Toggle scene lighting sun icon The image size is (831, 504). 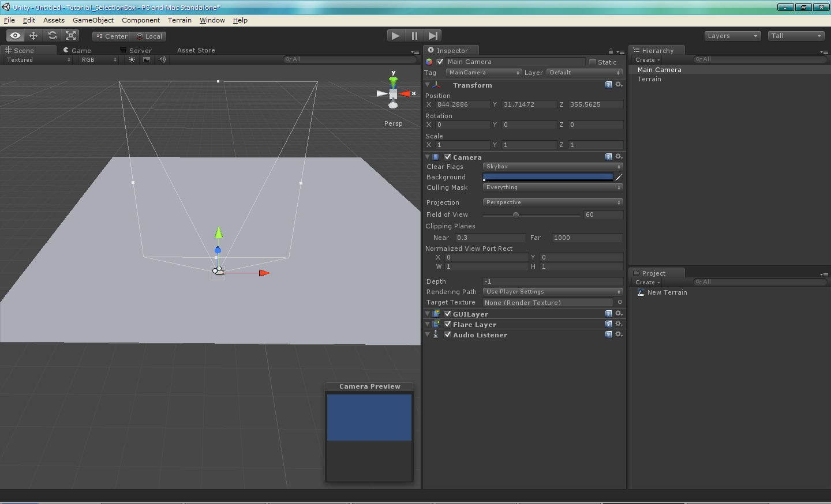[132, 59]
